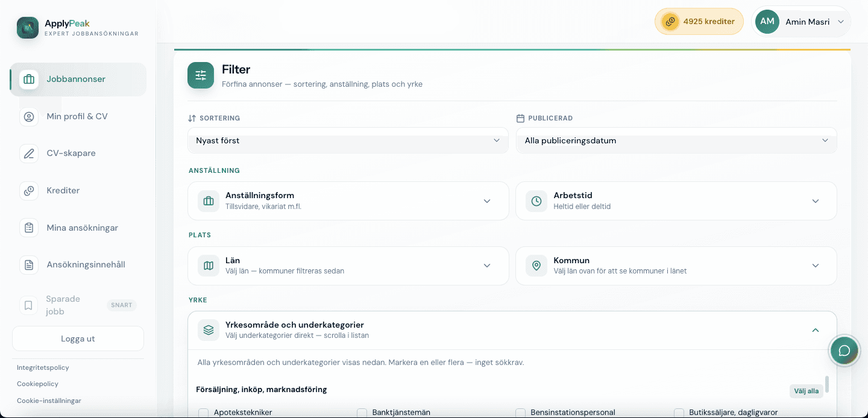The image size is (868, 418).
Task: Open Ansökningsinnehåll page
Action: click(x=78, y=265)
